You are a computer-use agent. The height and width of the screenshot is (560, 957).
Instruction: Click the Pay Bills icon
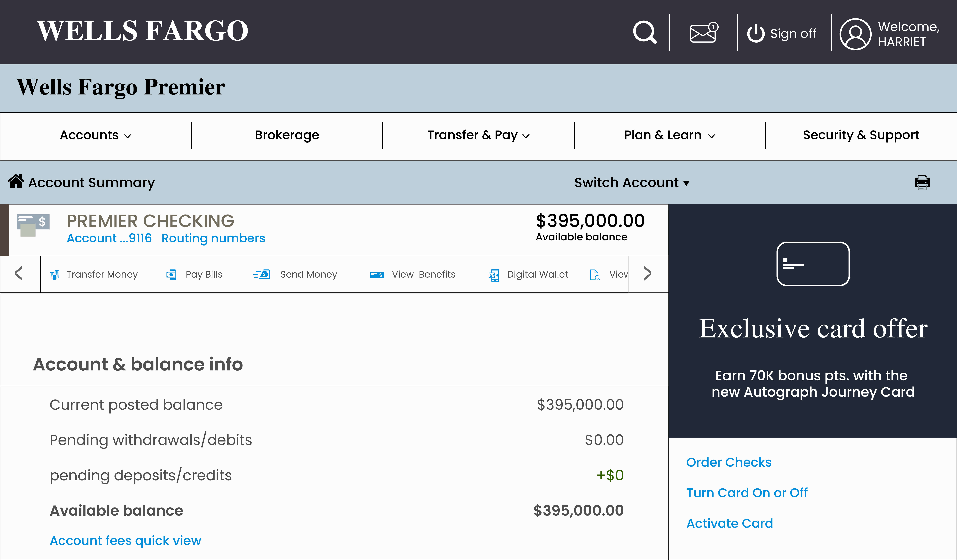[171, 274]
